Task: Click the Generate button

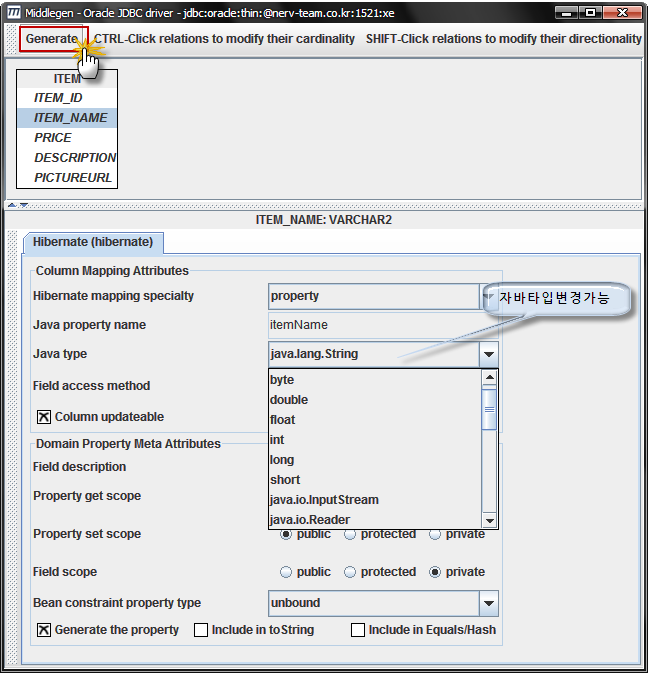Action: (x=54, y=39)
